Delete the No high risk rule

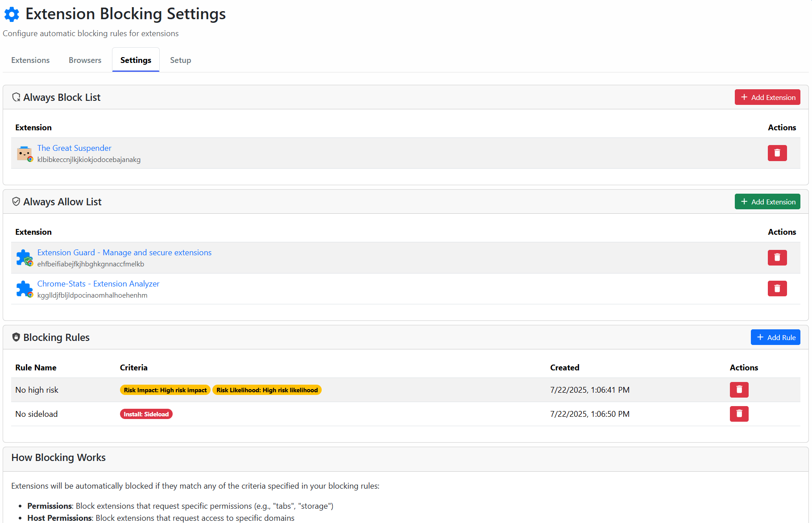pyautogui.click(x=739, y=390)
